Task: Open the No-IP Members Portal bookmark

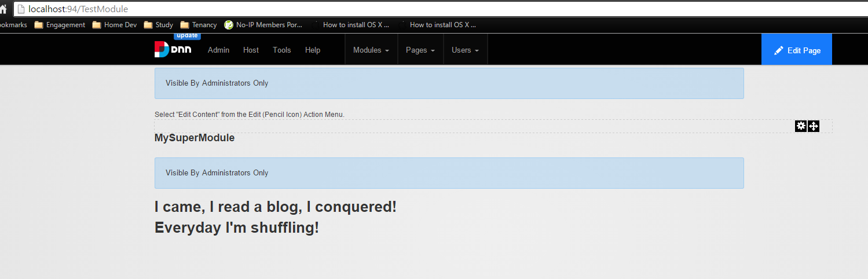Action: pos(263,25)
